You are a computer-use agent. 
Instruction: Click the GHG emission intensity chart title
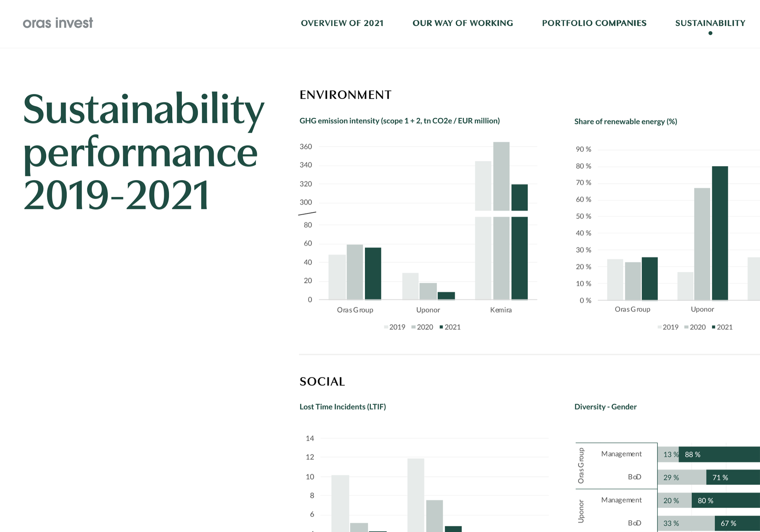point(399,121)
